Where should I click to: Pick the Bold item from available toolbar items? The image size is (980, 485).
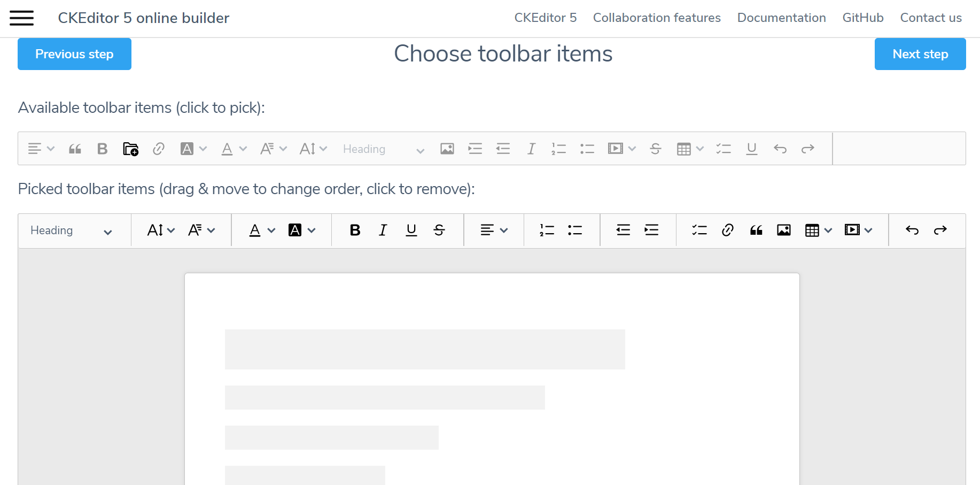tap(102, 149)
